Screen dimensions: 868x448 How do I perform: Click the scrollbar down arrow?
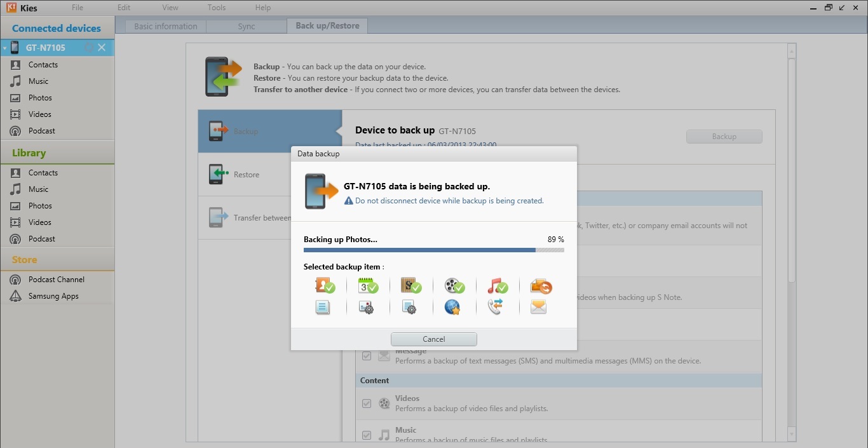792,435
